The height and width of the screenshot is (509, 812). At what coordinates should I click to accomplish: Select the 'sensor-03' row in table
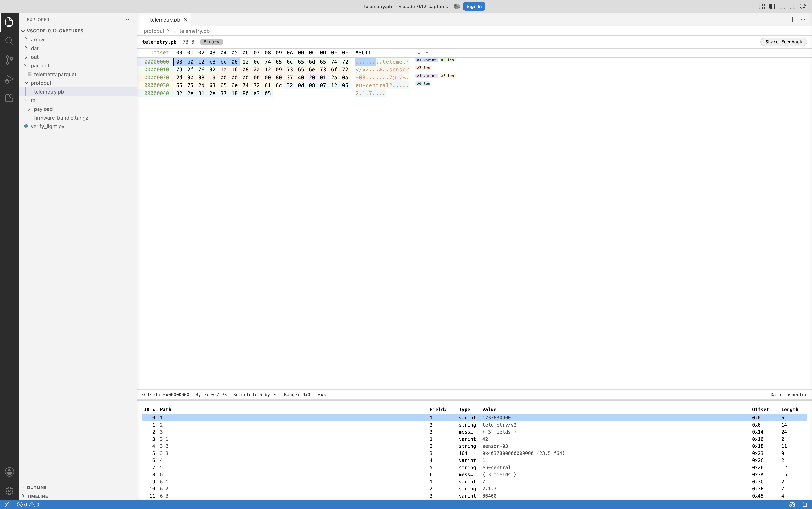(474, 446)
